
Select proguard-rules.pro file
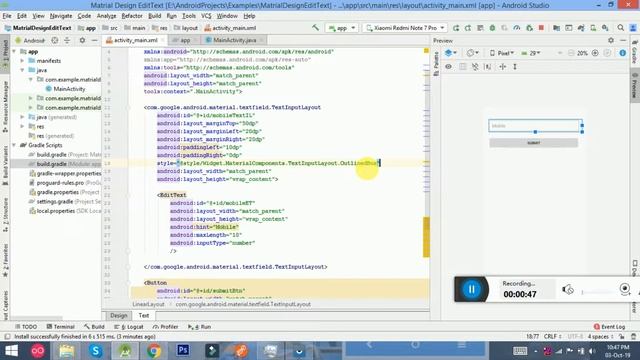[60, 182]
